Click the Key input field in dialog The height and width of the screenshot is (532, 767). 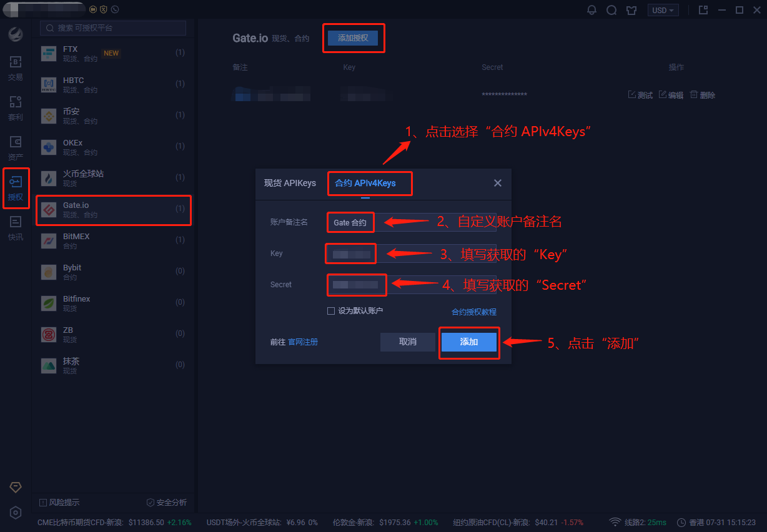pyautogui.click(x=412, y=254)
